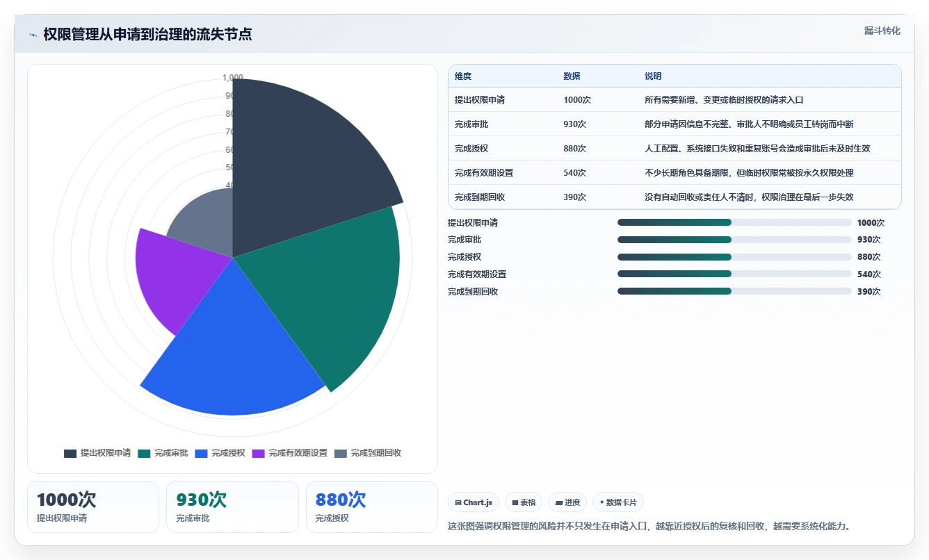Click the pulse icon before the dashboard title

(x=33, y=35)
